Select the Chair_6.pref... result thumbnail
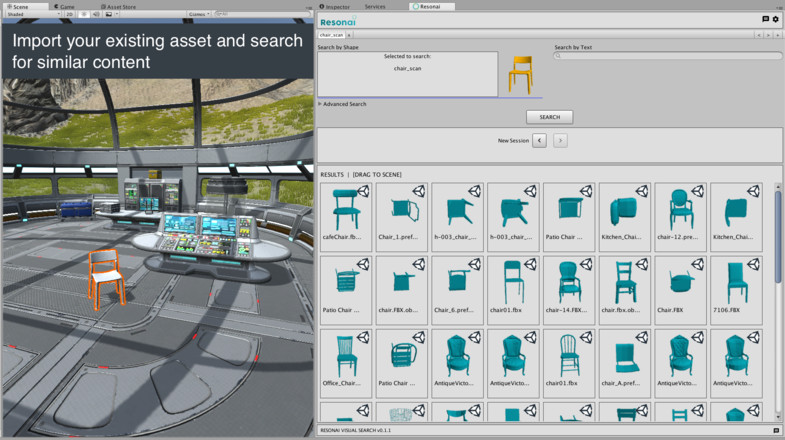Image resolution: width=785 pixels, height=440 pixels. point(458,290)
